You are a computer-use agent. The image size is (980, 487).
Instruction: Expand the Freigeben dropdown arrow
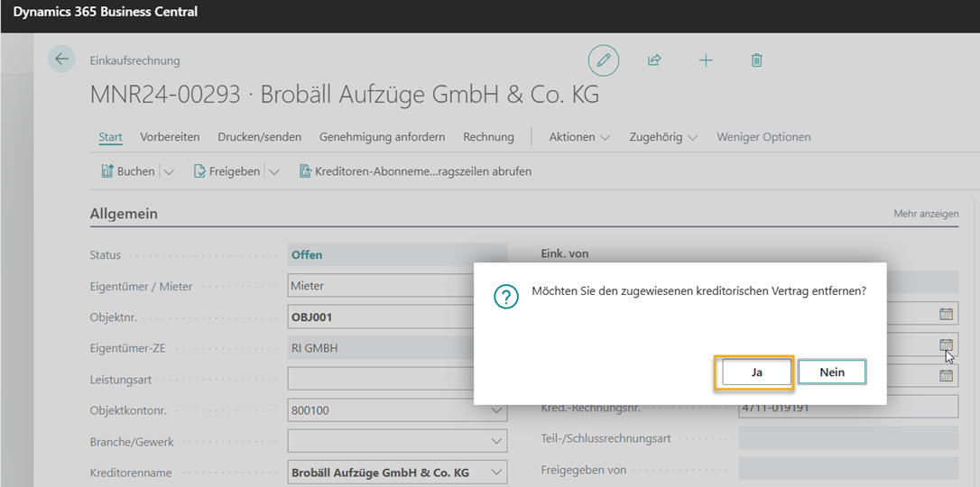(273, 171)
